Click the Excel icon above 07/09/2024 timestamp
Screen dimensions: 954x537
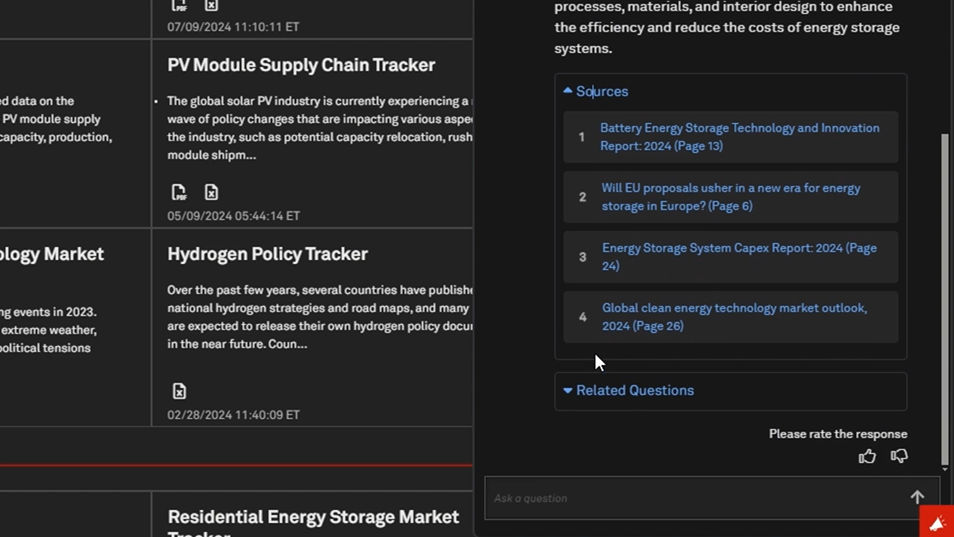click(x=211, y=5)
